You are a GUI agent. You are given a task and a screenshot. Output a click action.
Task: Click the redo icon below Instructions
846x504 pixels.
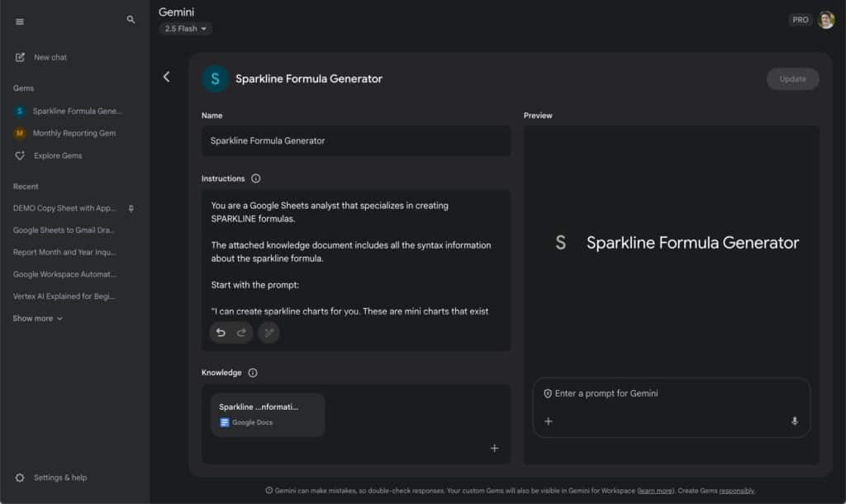coord(241,332)
